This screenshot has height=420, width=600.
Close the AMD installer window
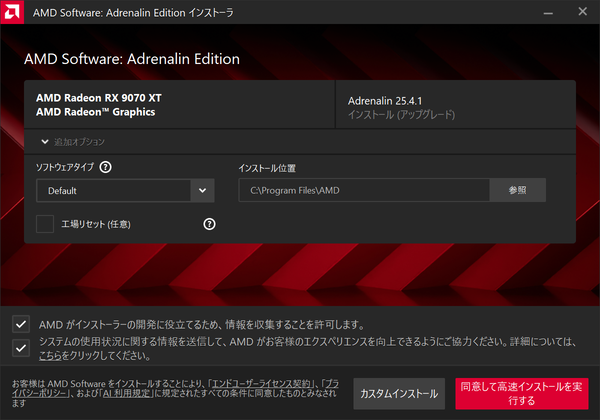582,12
